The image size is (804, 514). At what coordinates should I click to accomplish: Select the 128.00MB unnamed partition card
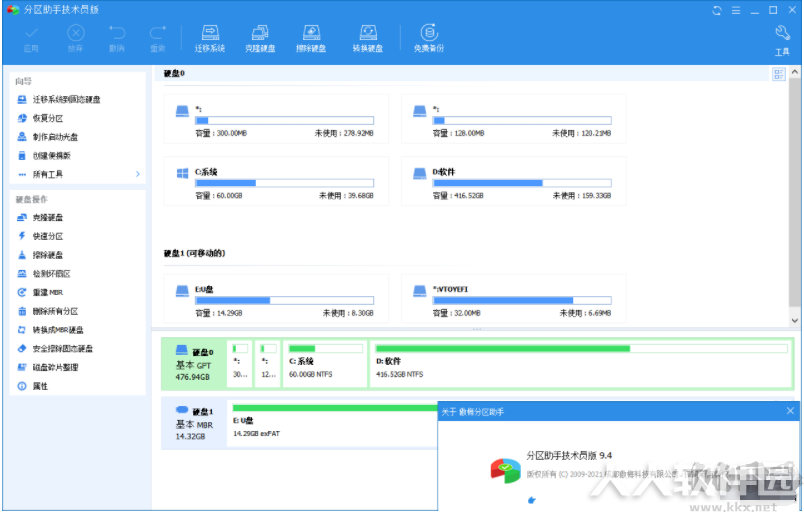(513, 119)
